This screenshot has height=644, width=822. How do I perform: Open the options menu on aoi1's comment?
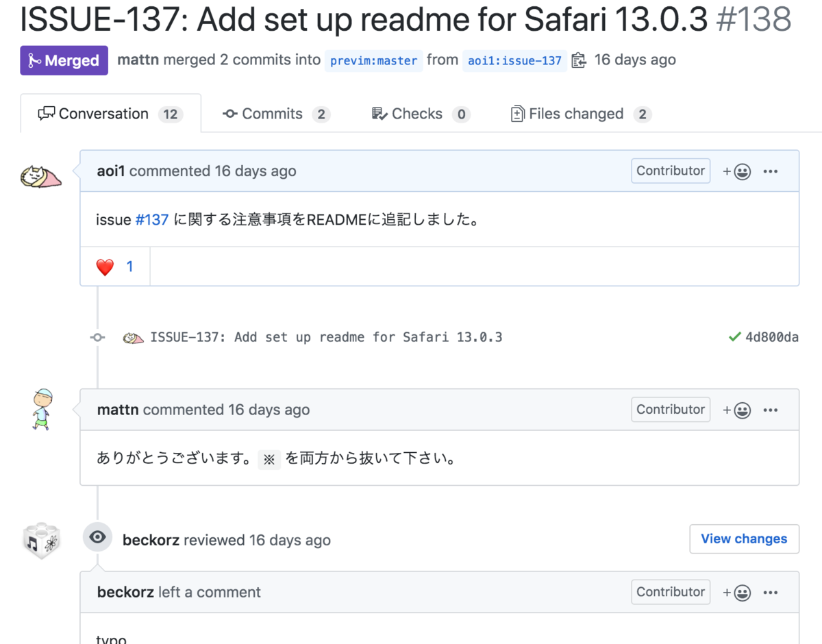pyautogui.click(x=771, y=171)
